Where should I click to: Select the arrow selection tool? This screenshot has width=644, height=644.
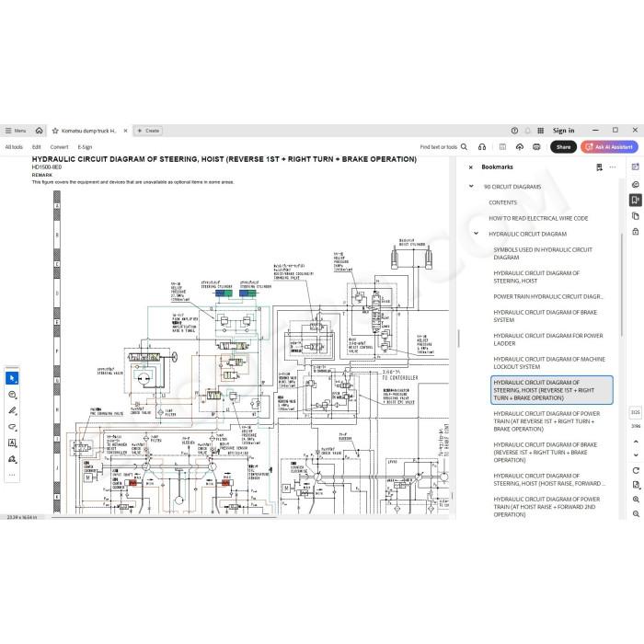coord(12,378)
